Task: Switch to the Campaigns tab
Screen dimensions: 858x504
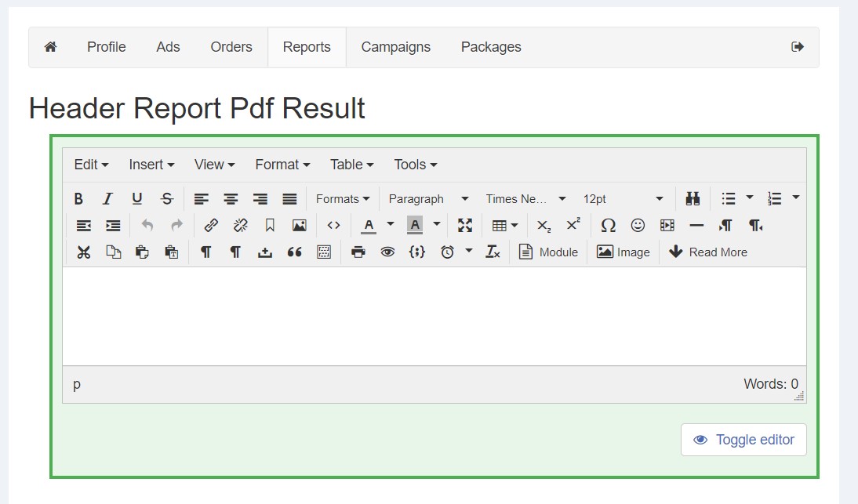Action: 395,47
